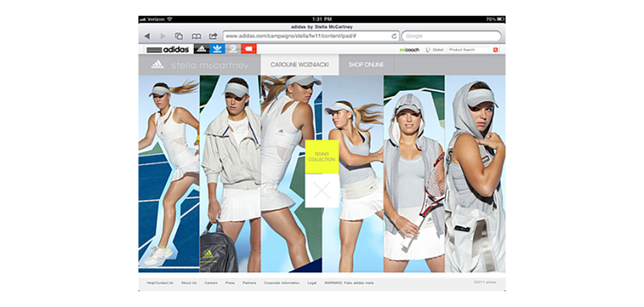644x307 pixels.
Task: Go forward with Safari forward arrow
Action: click(x=163, y=36)
